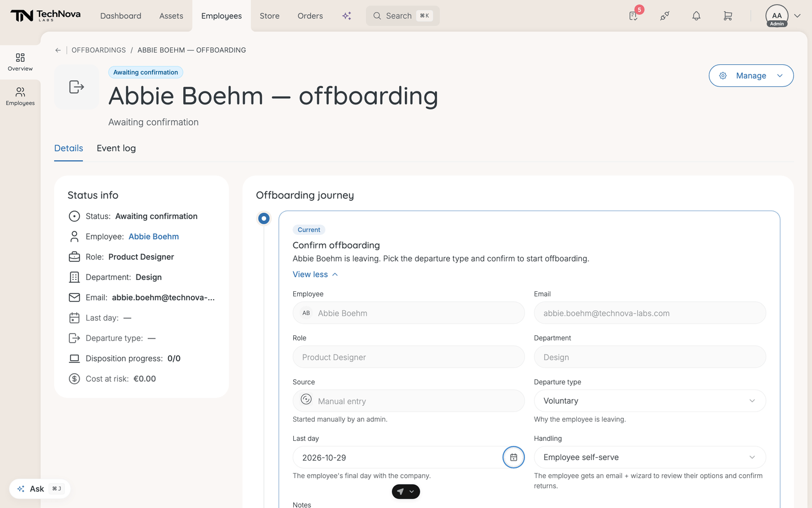The height and width of the screenshot is (508, 812).
Task: Open the Departure type dropdown
Action: click(650, 401)
